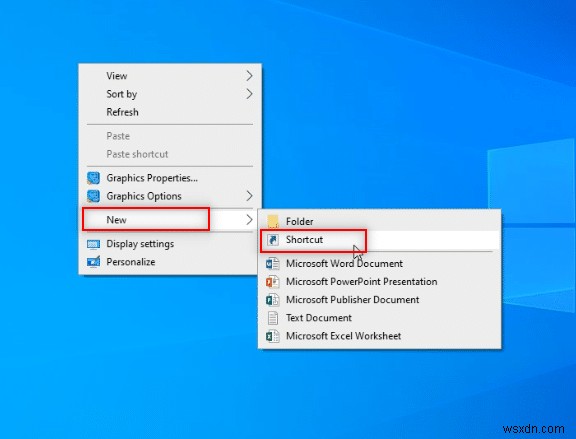Image resolution: width=576 pixels, height=439 pixels.
Task: Create a Microsoft PowerPoint Presentation
Action: pos(379,282)
